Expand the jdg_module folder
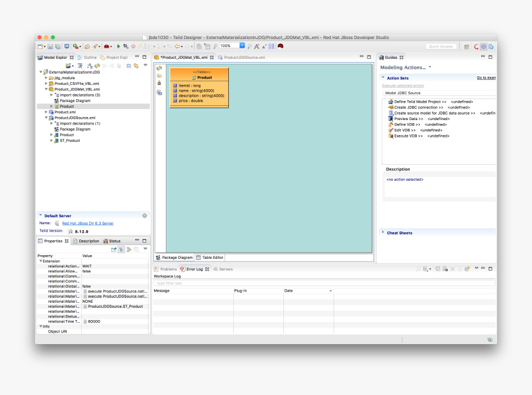Screen dimensions: 532x395 point(46,78)
